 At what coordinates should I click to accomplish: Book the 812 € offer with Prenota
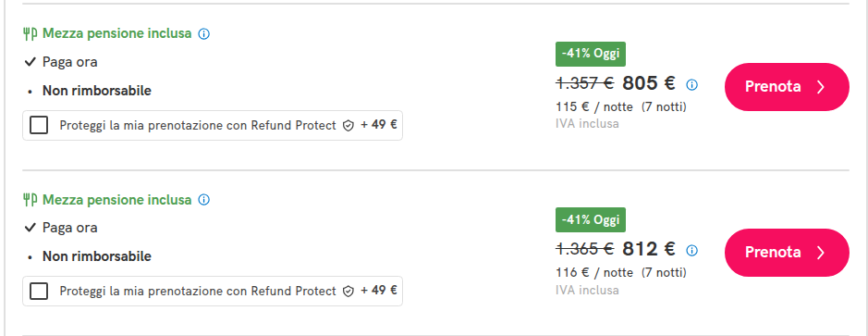[787, 253]
